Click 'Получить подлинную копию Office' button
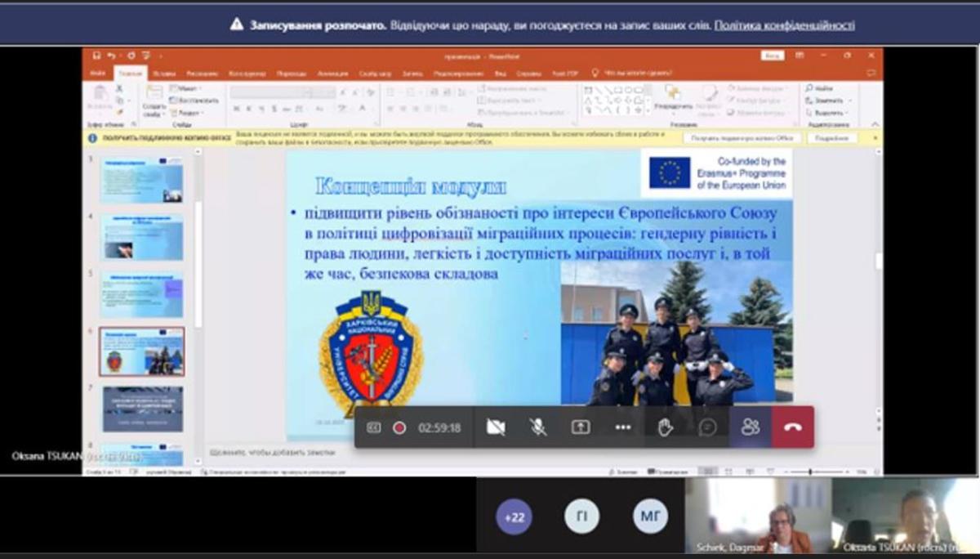The width and height of the screenshot is (980, 559). point(741,138)
